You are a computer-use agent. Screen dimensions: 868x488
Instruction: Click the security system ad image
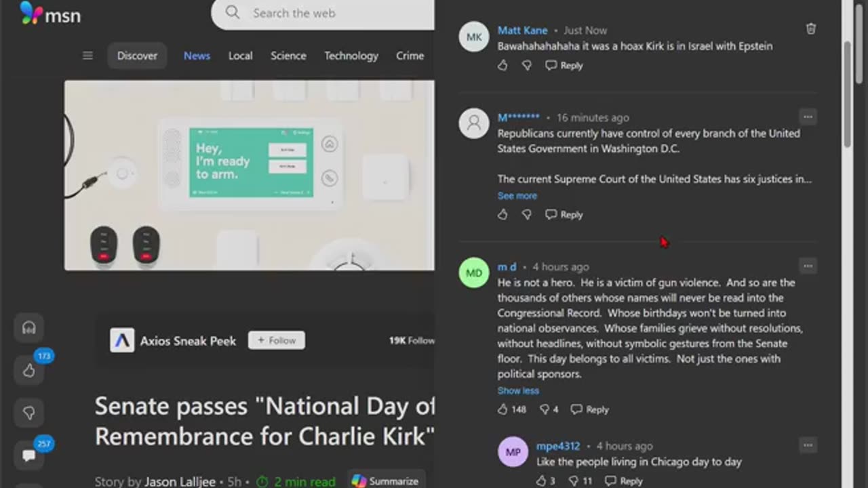click(250, 176)
